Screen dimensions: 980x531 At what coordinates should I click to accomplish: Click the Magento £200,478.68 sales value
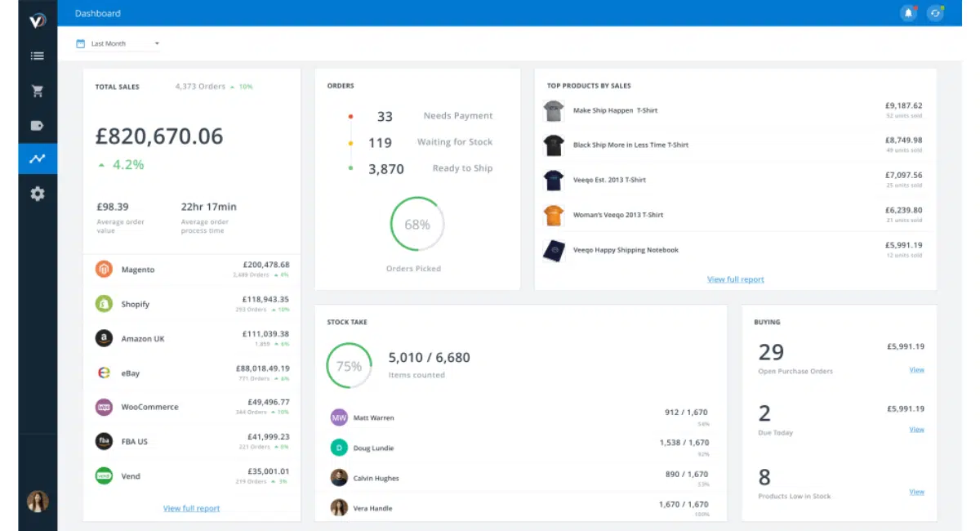pyautogui.click(x=266, y=265)
